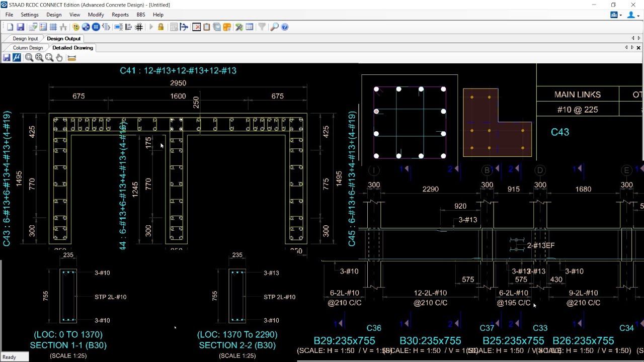Click the first zoom magnifier in drawing toolbar
The width and height of the screenshot is (644, 362).
(x=29, y=58)
